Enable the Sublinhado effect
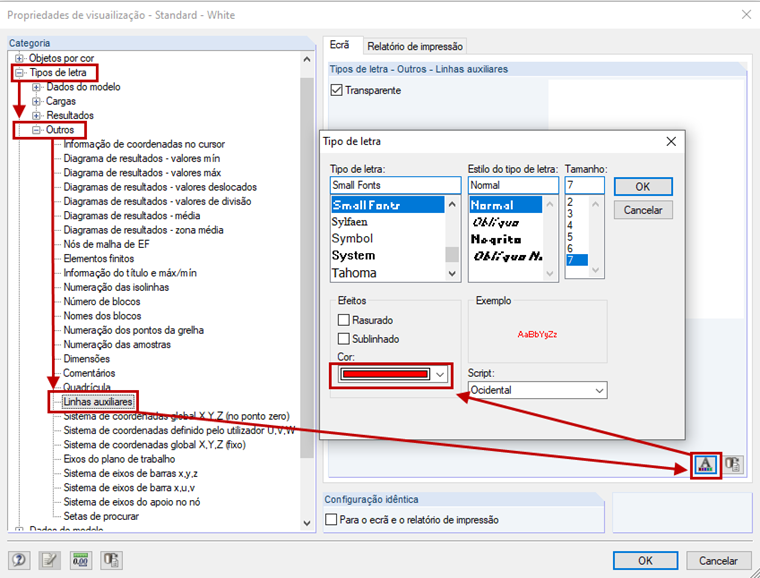Viewport: 760px width, 578px height. pos(344,339)
